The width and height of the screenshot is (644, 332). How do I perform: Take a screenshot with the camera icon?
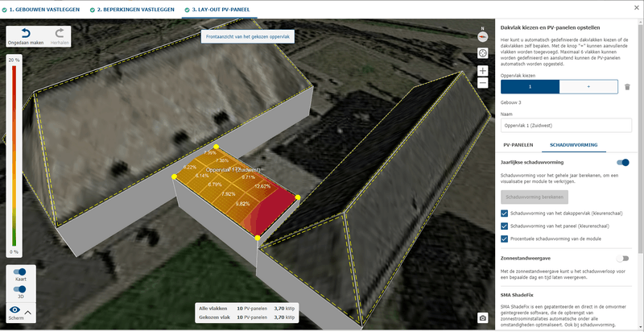[x=482, y=317]
